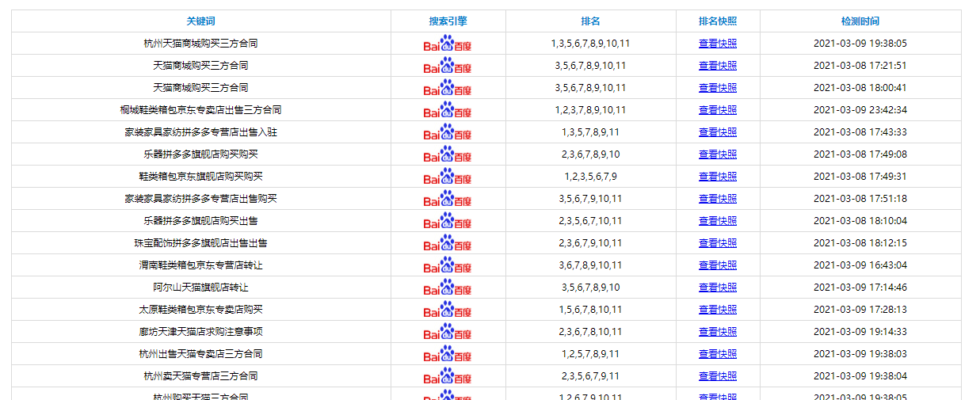The height and width of the screenshot is (400, 980).
Task: Click Baidu logo for 太原鞋类箱包京东专卖店购买
Action: [x=448, y=310]
